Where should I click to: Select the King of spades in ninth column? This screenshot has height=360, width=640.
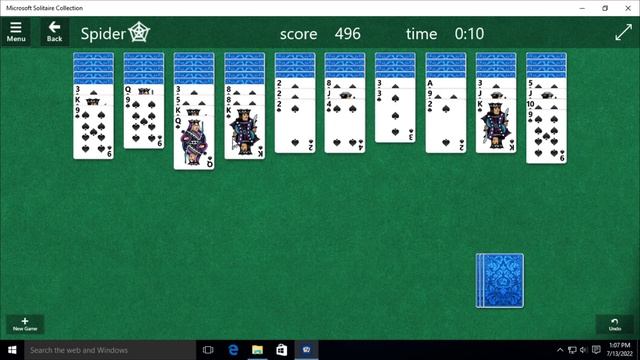(x=496, y=127)
